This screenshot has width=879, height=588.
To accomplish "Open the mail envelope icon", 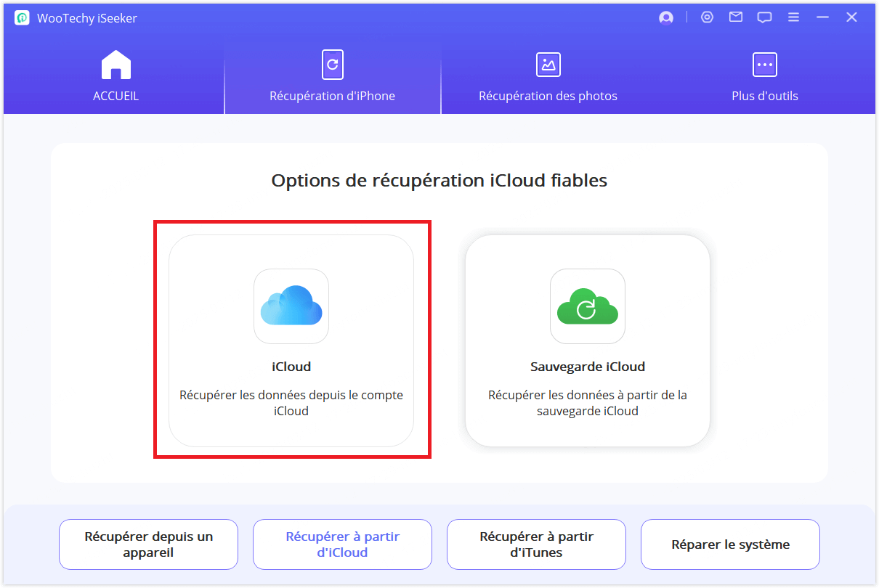I will point(736,17).
